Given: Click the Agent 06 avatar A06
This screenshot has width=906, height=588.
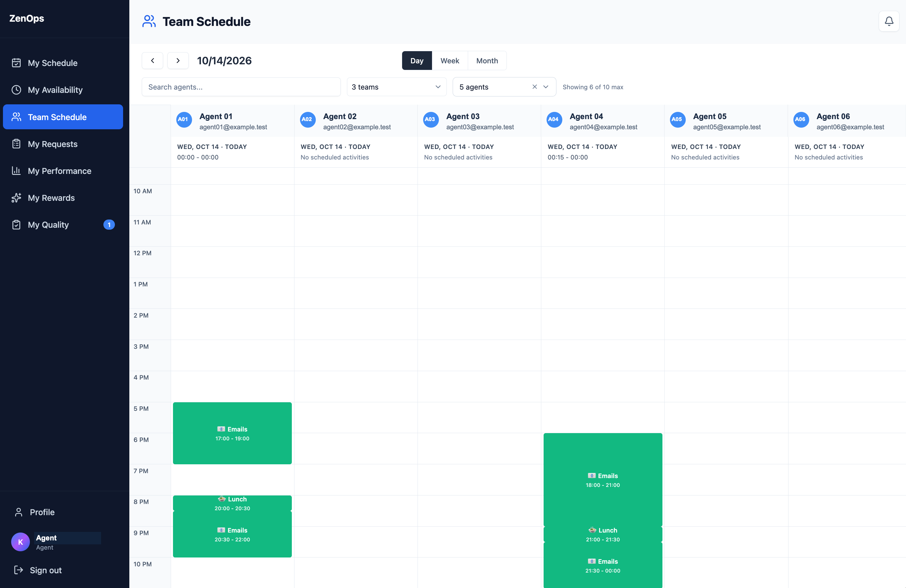Looking at the screenshot, I should coord(801,119).
